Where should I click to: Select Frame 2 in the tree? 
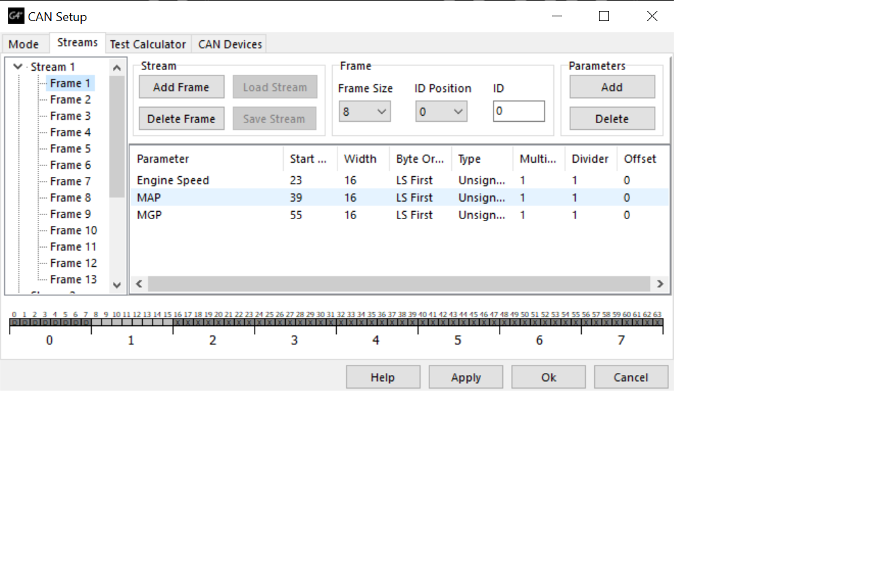[70, 99]
